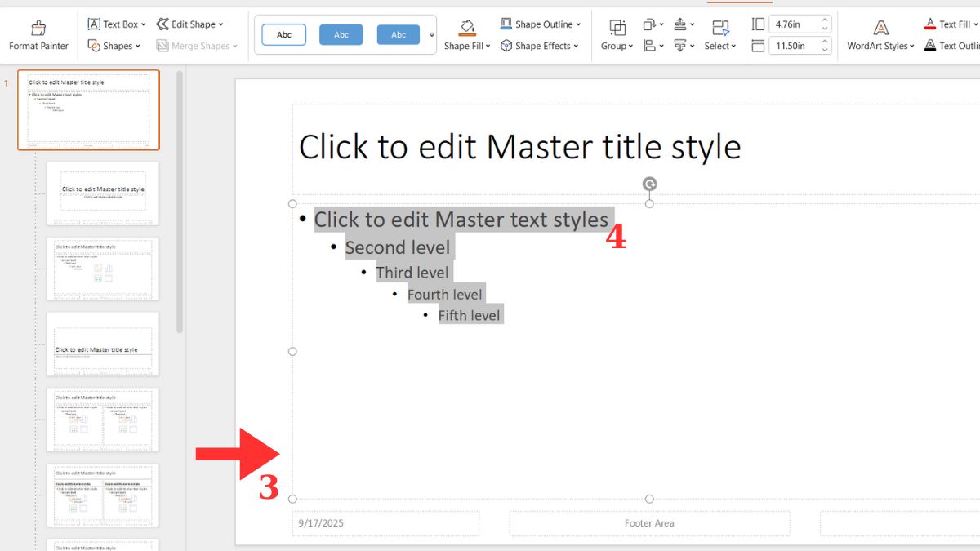Open the Text Box dropdown arrow
The image size is (980, 551).
145,24
